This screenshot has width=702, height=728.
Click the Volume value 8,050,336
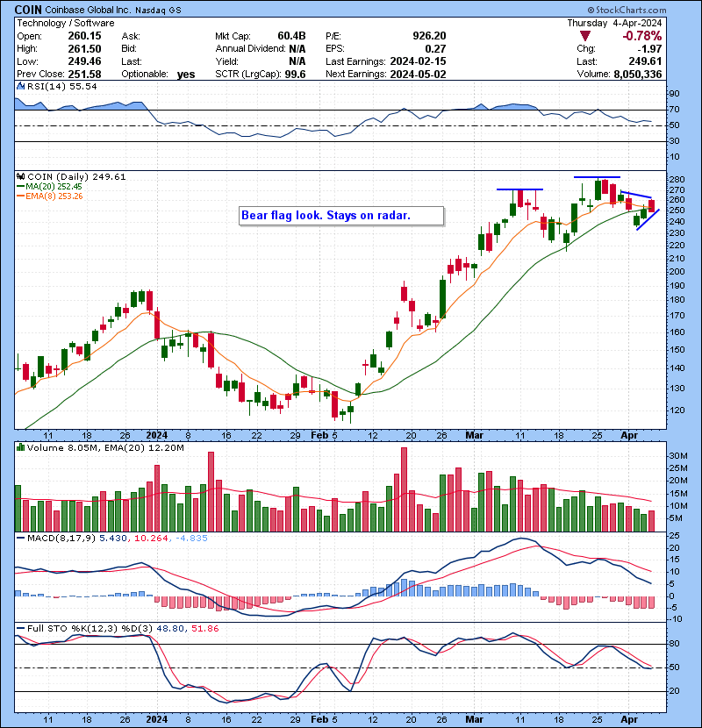[637, 74]
